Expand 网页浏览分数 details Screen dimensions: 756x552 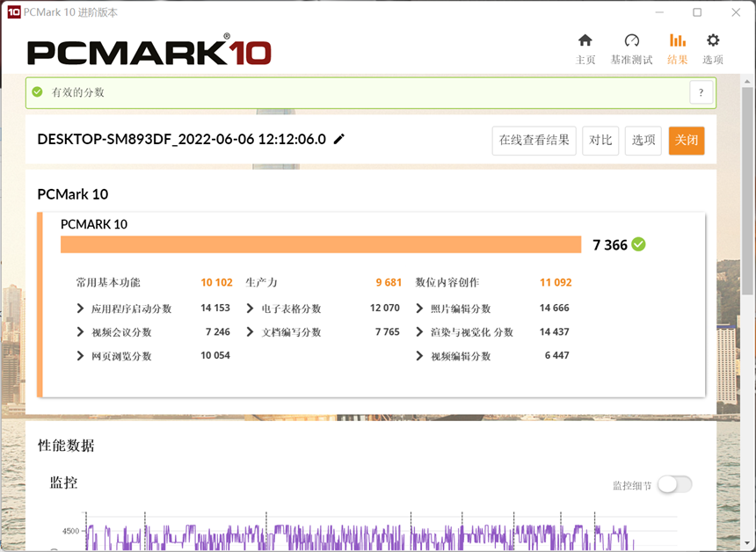80,356
